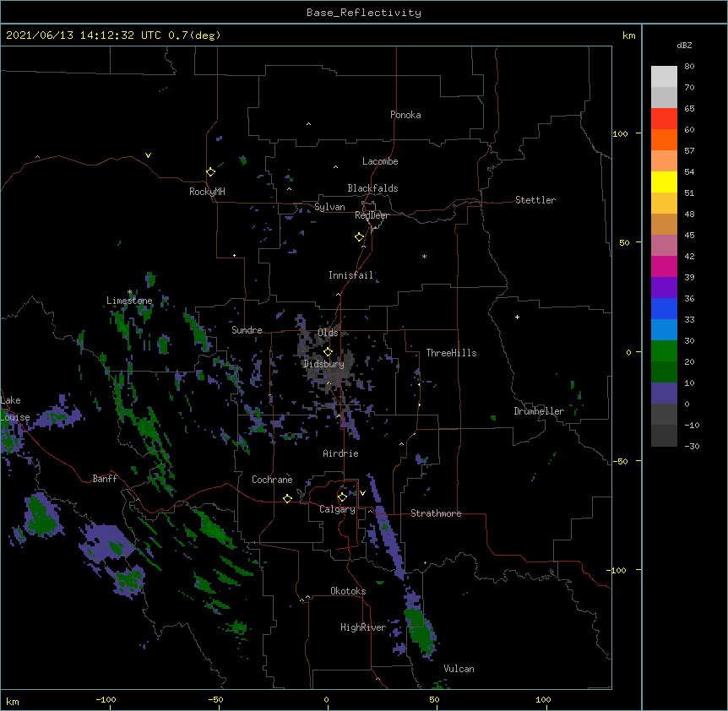Select the -30 value in dBZ legend
This screenshot has width=728, height=711.
click(x=692, y=447)
